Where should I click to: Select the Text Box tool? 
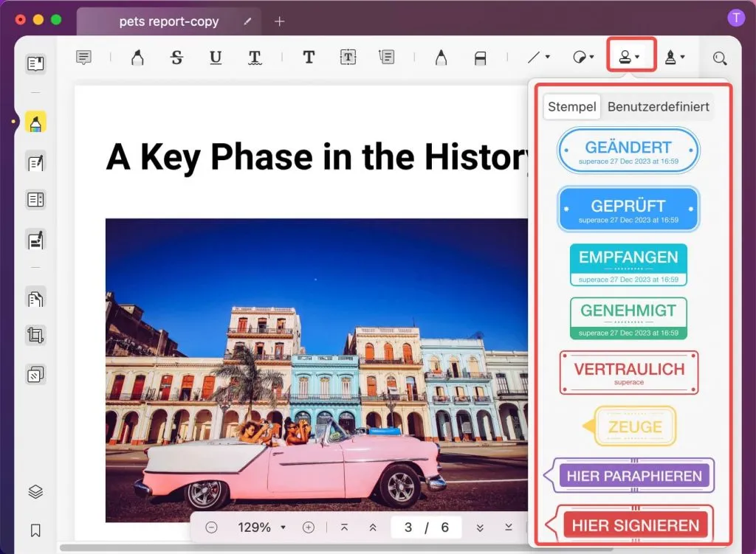point(348,58)
